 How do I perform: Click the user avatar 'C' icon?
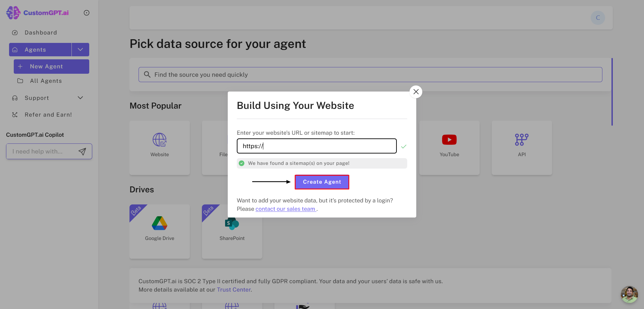point(598,18)
